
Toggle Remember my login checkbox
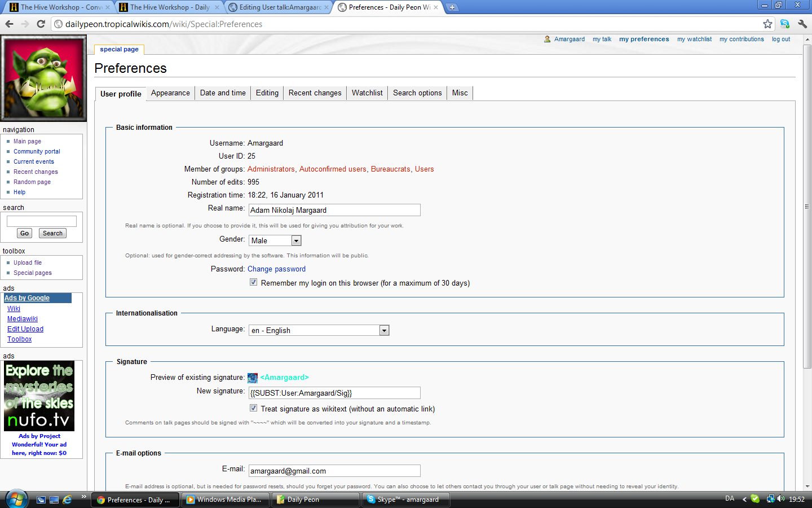[253, 282]
